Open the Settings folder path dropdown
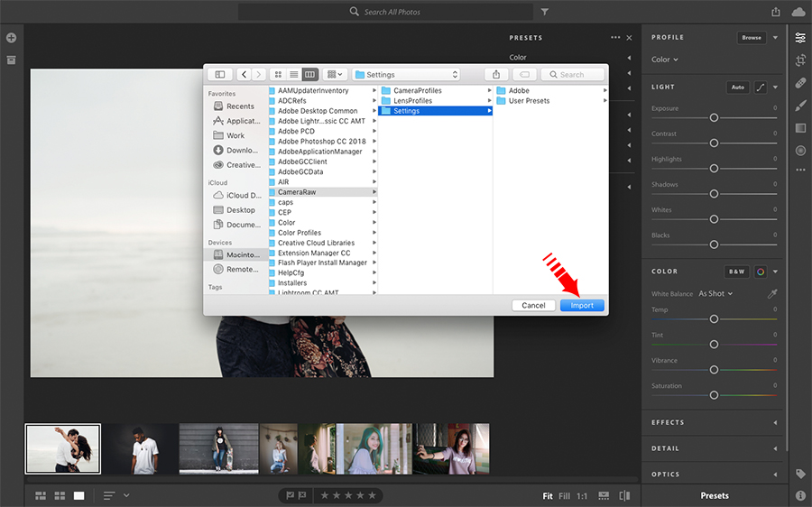Viewport: 812px width, 507px height. coord(406,75)
